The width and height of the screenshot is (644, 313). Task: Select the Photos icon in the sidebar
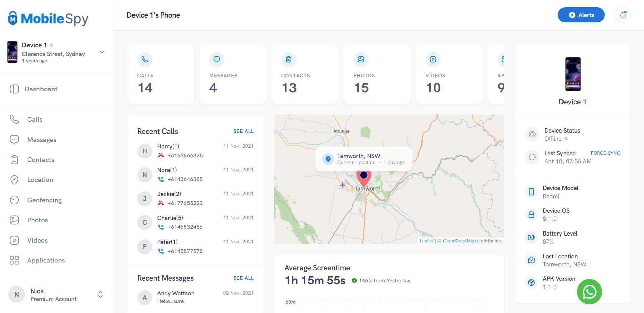[15, 220]
